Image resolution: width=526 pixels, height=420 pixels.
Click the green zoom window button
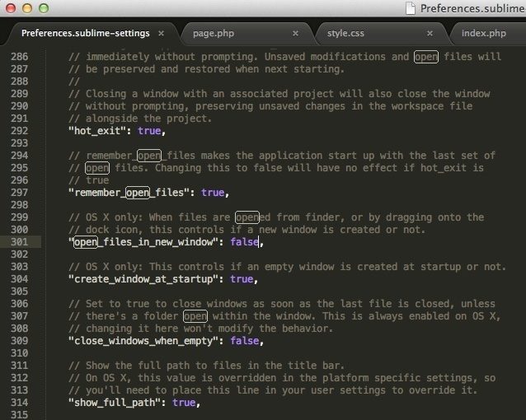coord(44,8)
